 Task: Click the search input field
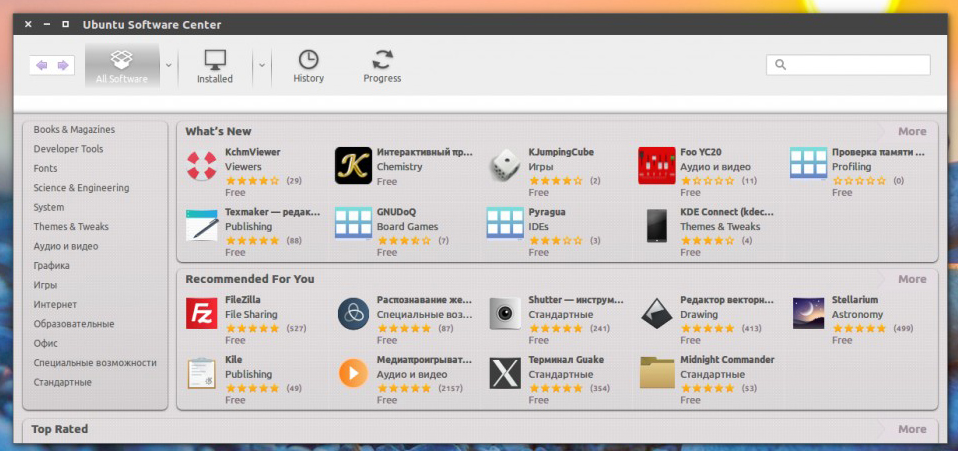(x=848, y=65)
